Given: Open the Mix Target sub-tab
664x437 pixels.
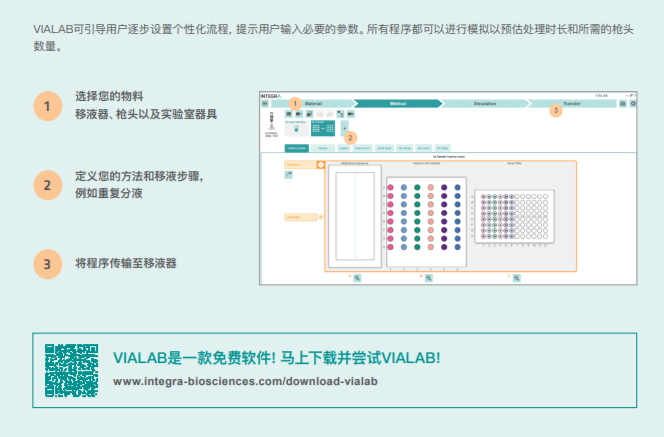Looking at the screenshot, I should pyautogui.click(x=442, y=148).
